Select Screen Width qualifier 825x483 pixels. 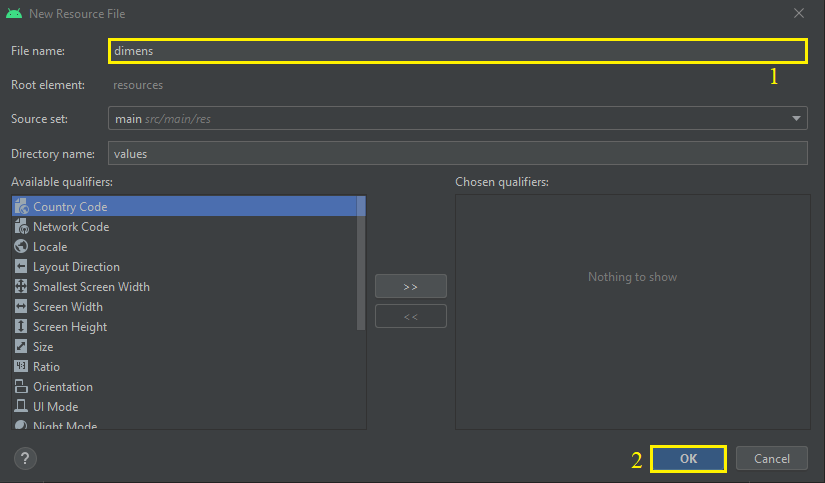click(184, 306)
